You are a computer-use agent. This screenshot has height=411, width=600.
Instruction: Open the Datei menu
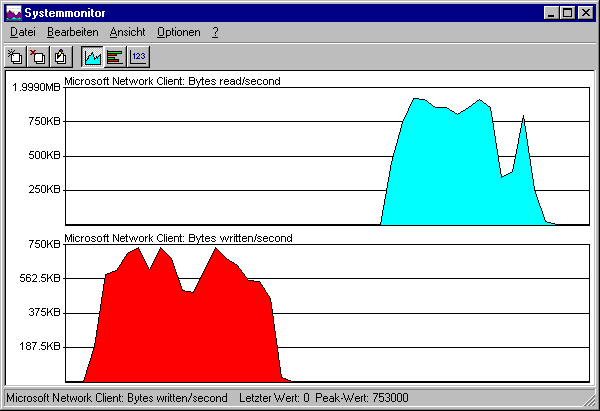point(23,32)
